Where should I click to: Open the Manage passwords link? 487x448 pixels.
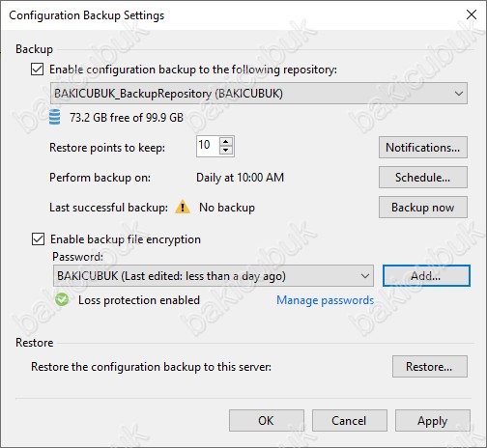325,300
